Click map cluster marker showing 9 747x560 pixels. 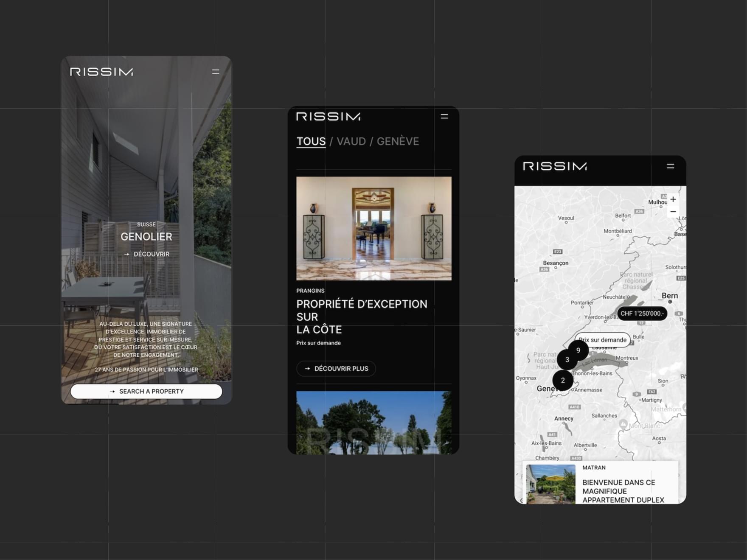coord(578,350)
